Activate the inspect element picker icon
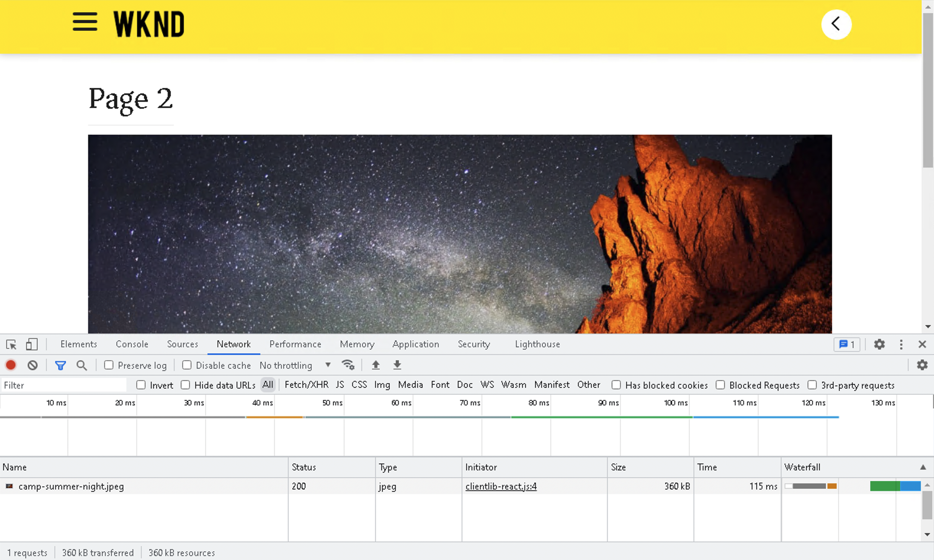The width and height of the screenshot is (934, 560). tap(11, 344)
